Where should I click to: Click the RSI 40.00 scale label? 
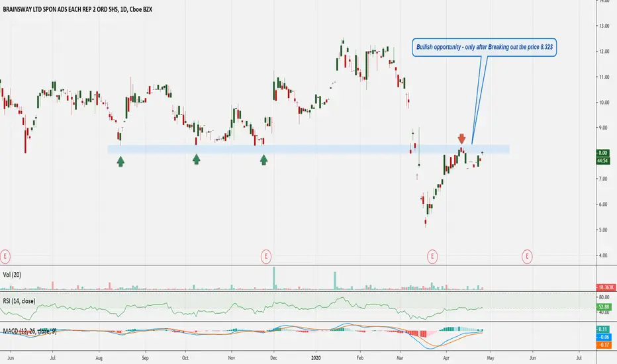point(604,313)
